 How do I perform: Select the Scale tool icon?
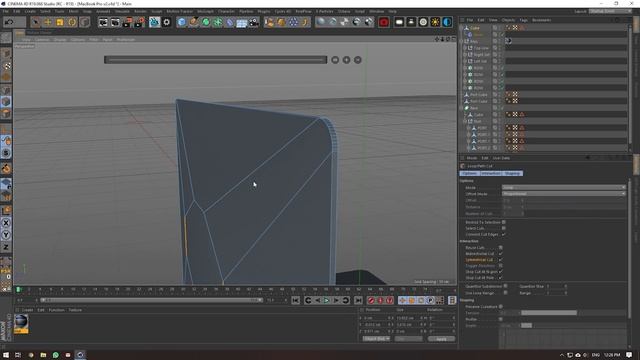(60, 22)
